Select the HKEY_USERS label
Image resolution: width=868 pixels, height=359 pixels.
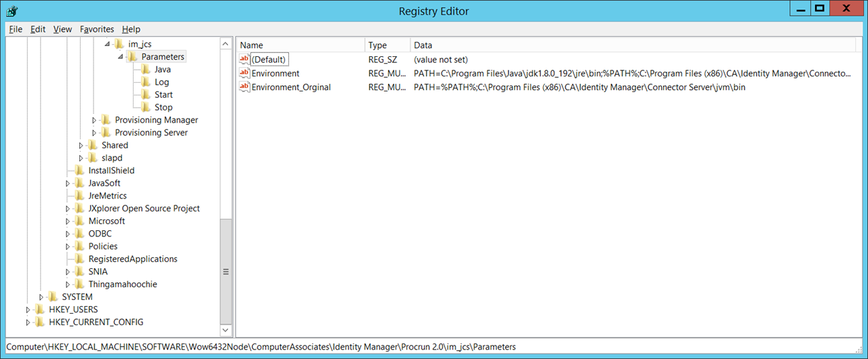pos(73,310)
